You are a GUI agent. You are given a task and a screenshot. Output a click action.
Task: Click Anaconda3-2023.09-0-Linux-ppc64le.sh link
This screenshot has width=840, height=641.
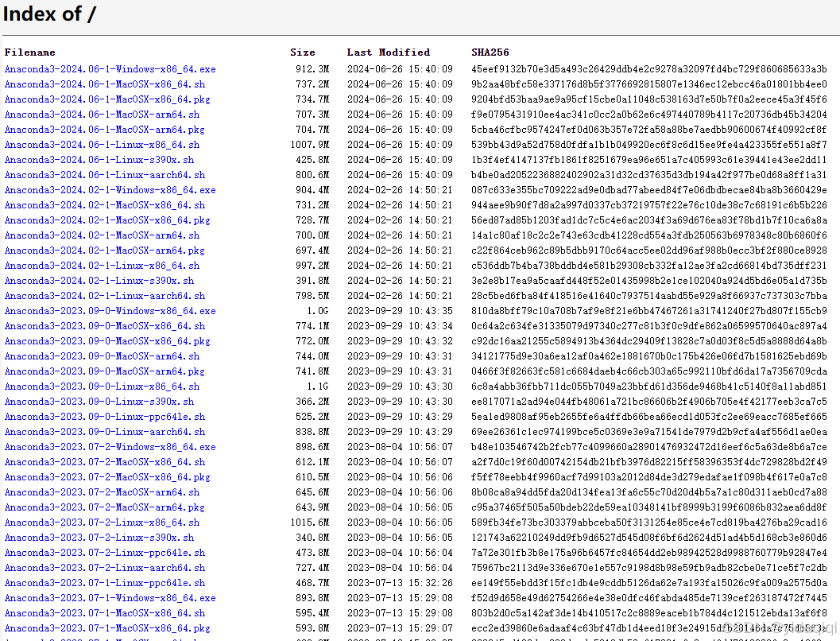click(104, 417)
